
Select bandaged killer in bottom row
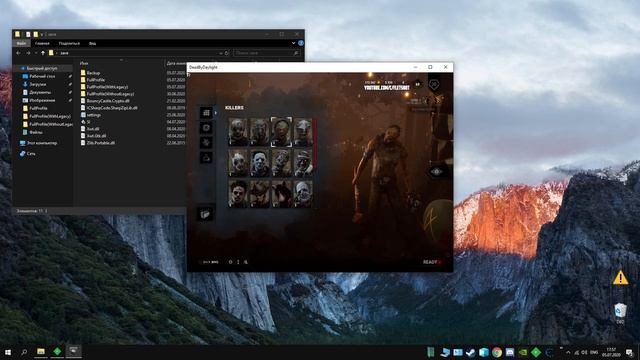coord(303,194)
